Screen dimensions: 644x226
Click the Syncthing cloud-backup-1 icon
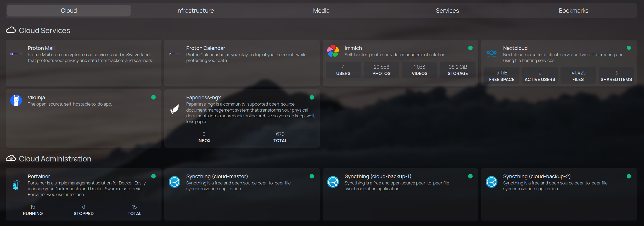pos(333,182)
